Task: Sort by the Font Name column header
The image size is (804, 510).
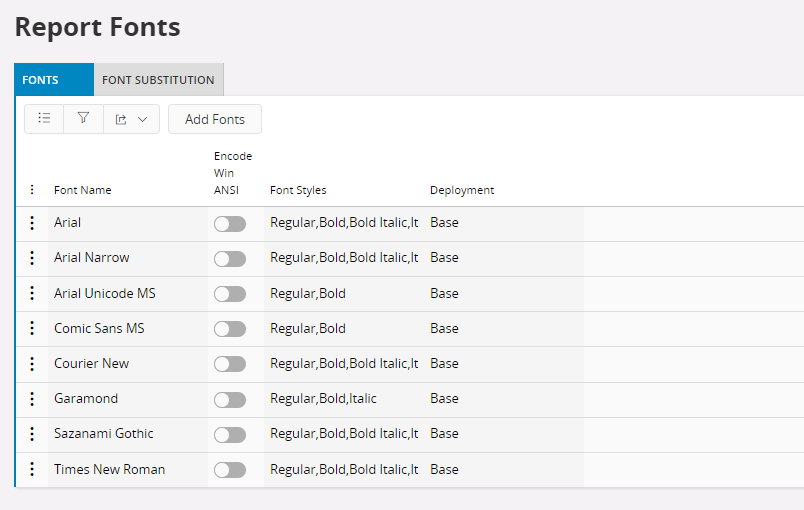Action: (x=83, y=190)
